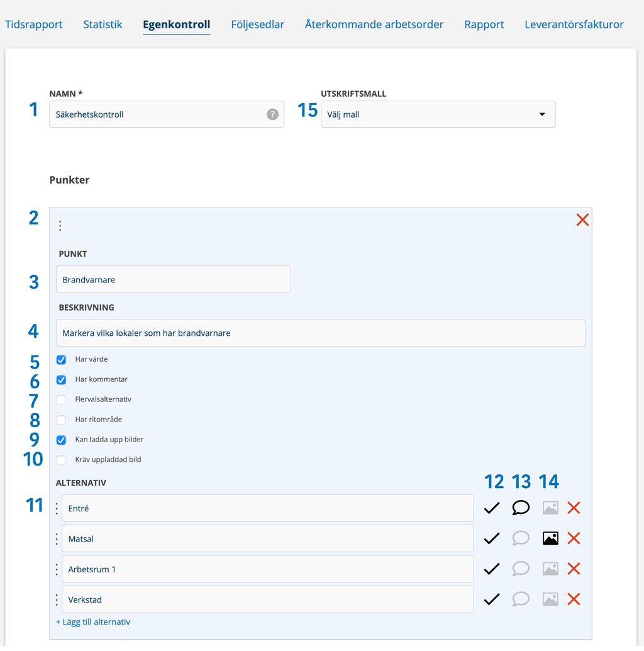Click the Beskrivning text field
This screenshot has width=644, height=651.
(x=320, y=333)
